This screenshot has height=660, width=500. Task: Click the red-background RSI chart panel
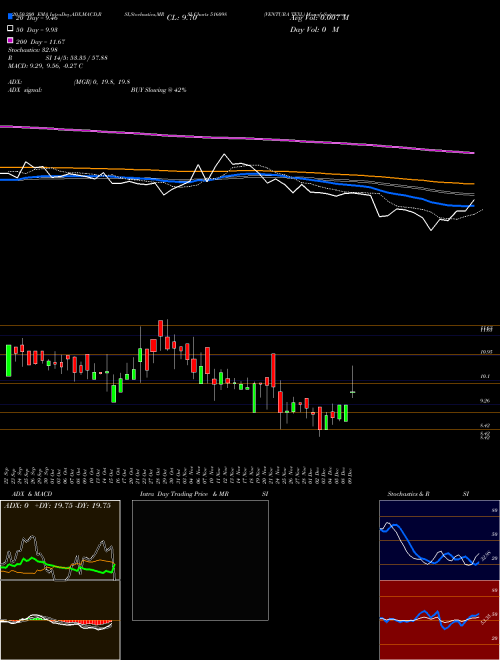[x=439, y=620]
